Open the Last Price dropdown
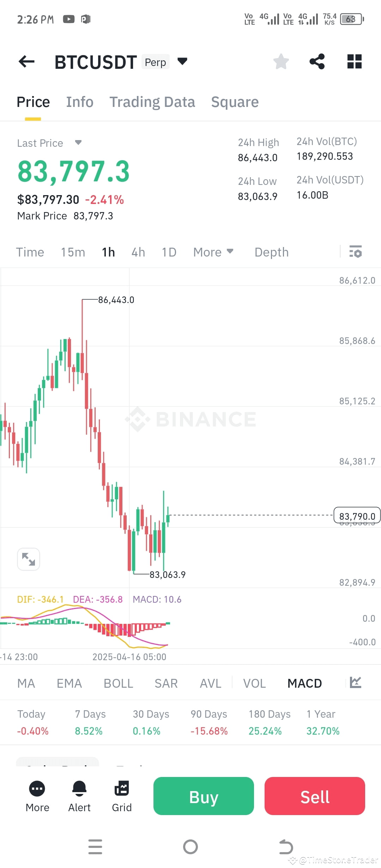The image size is (381, 868). coord(49,143)
